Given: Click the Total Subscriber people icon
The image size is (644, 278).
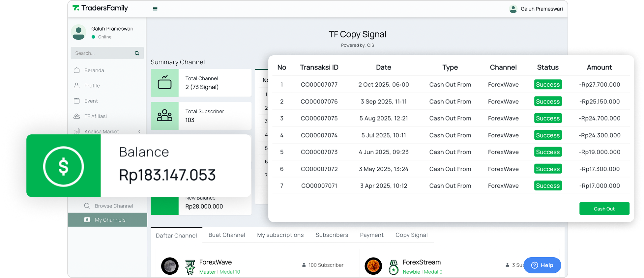Looking at the screenshot, I should (x=164, y=116).
